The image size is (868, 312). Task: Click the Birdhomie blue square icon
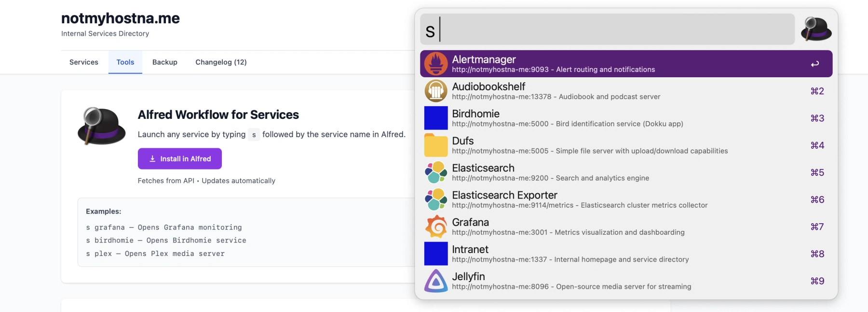point(436,118)
